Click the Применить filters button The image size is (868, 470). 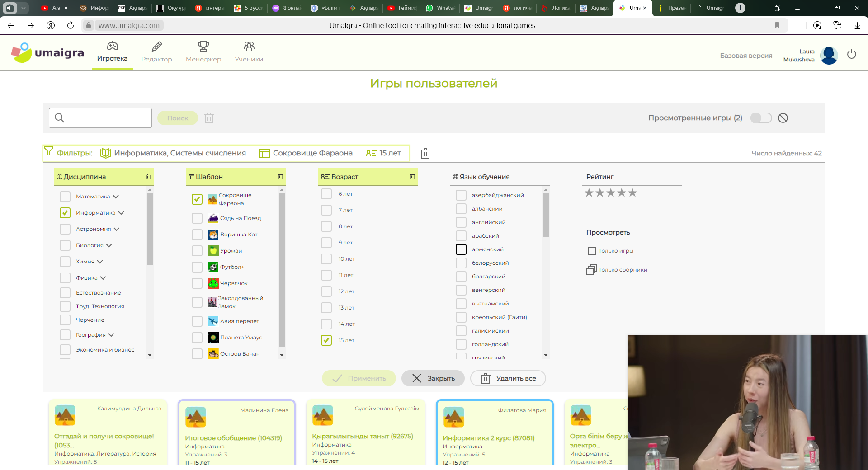coord(359,378)
